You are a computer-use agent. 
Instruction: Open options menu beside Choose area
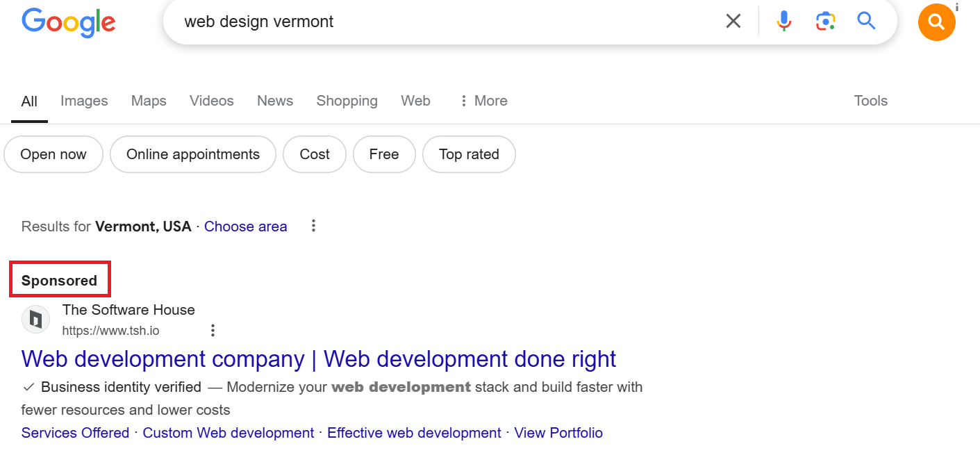tap(314, 226)
